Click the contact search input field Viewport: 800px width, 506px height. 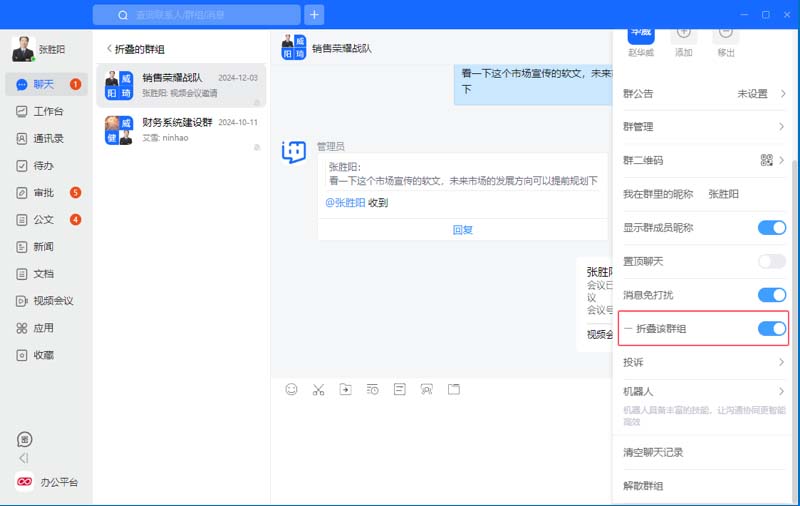pos(205,15)
